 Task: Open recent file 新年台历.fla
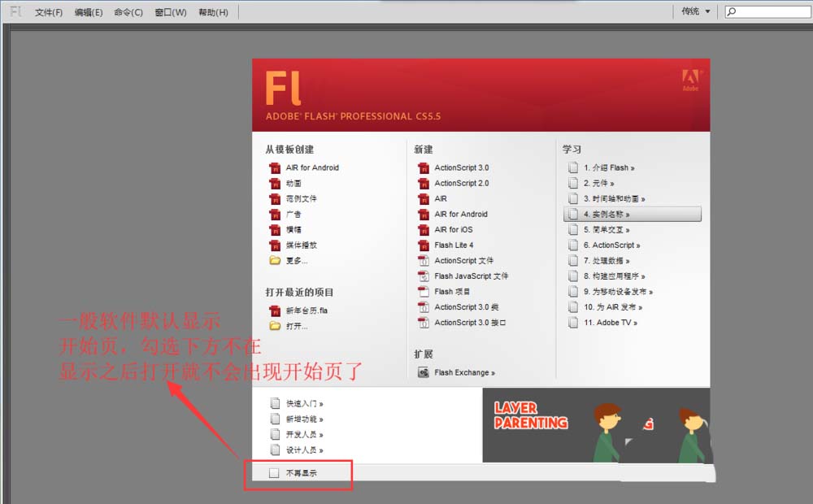307,311
